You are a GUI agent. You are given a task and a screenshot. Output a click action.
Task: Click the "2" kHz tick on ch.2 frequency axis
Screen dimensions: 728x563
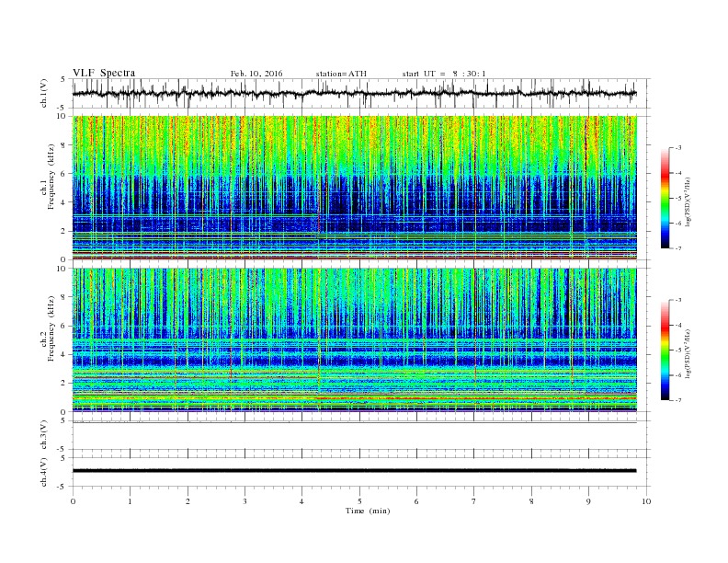pos(63,384)
